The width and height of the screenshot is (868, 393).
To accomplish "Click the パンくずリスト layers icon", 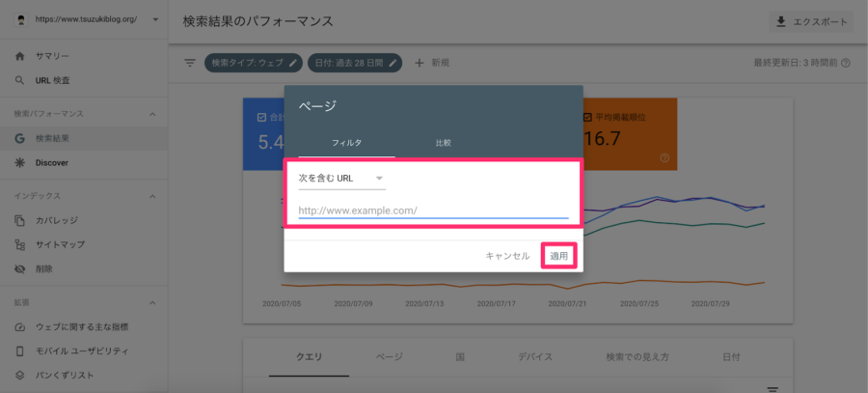I will [x=20, y=376].
